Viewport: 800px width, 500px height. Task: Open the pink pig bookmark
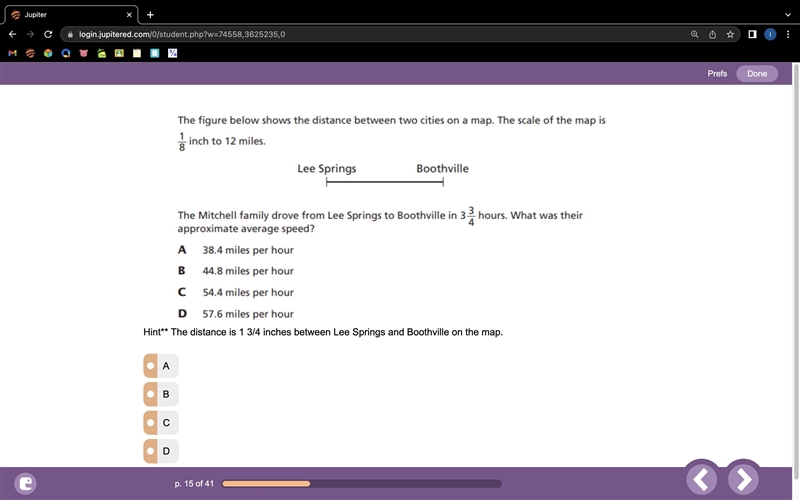[84, 53]
